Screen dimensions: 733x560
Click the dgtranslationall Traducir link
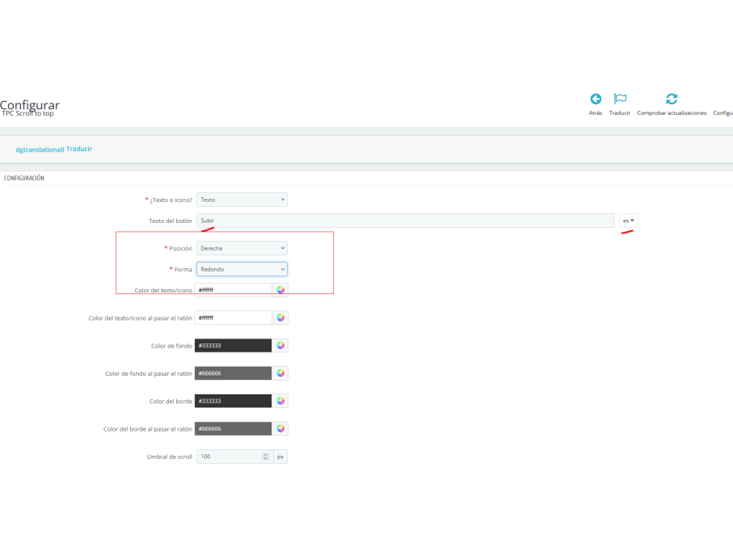[54, 149]
